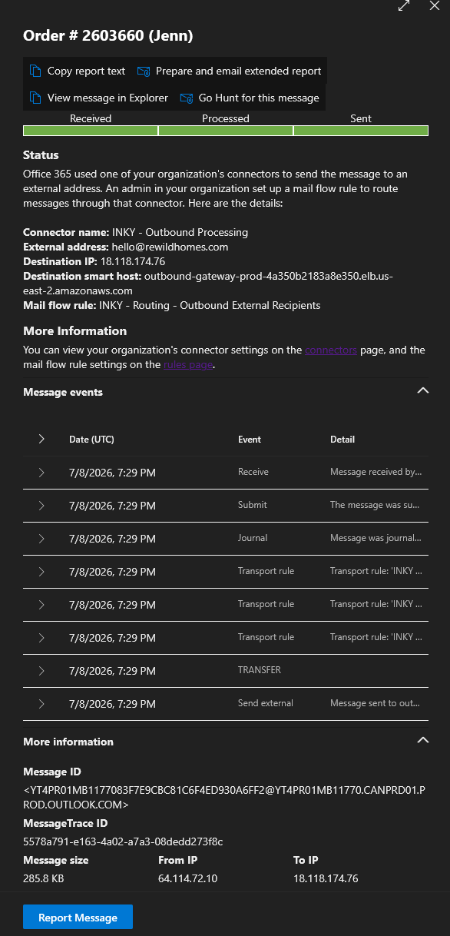Viewport: 450px width, 936px height.
Task: Click the Copy report text icon
Action: point(36,71)
